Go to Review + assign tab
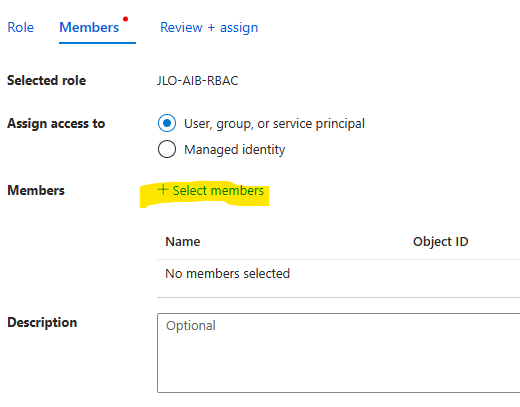Viewport: 520px width, 407px height. [x=209, y=27]
